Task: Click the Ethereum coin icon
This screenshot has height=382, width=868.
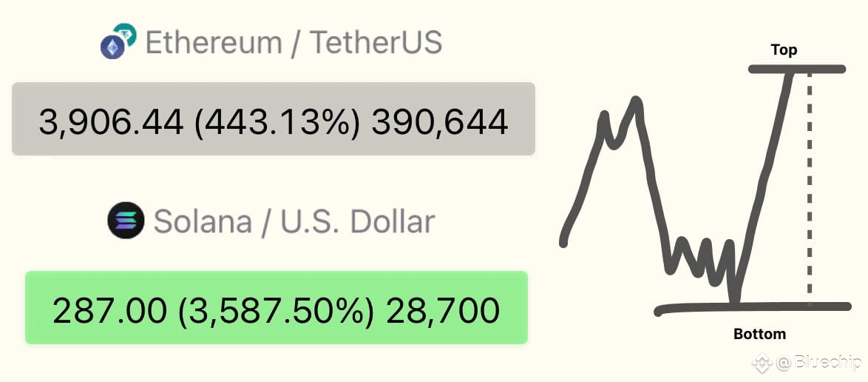Action: 112,47
